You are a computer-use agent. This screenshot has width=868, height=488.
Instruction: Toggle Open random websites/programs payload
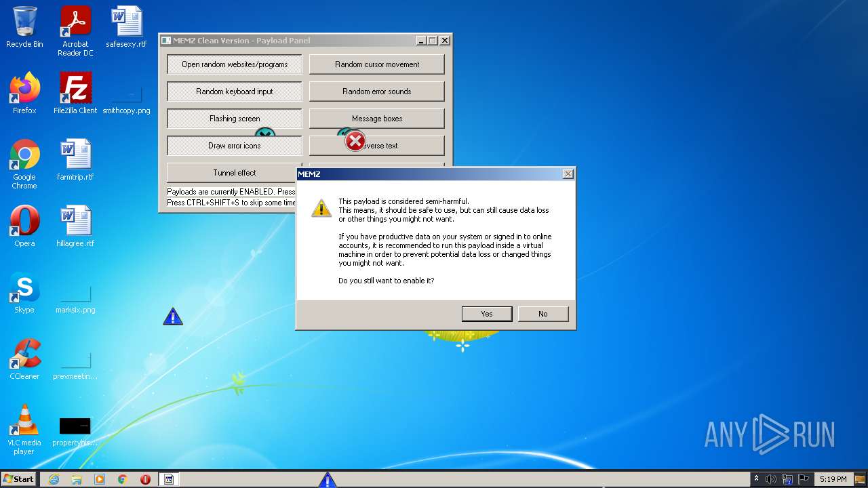click(235, 64)
